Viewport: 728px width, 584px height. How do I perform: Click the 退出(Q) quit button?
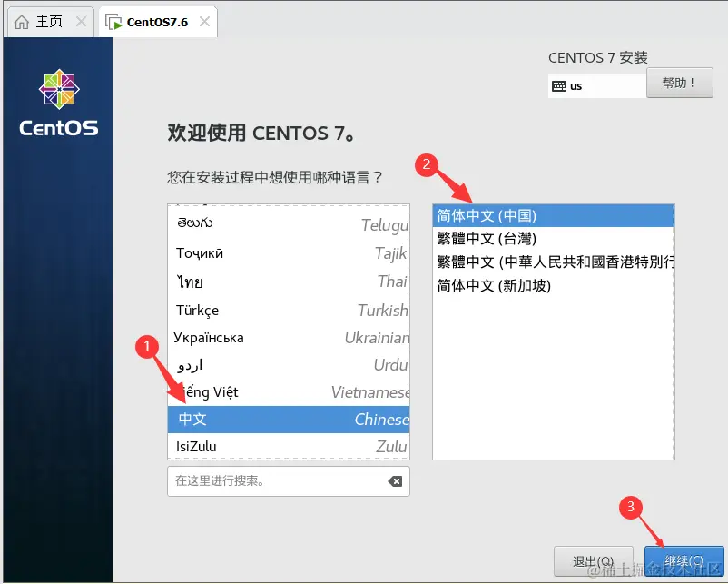594,560
